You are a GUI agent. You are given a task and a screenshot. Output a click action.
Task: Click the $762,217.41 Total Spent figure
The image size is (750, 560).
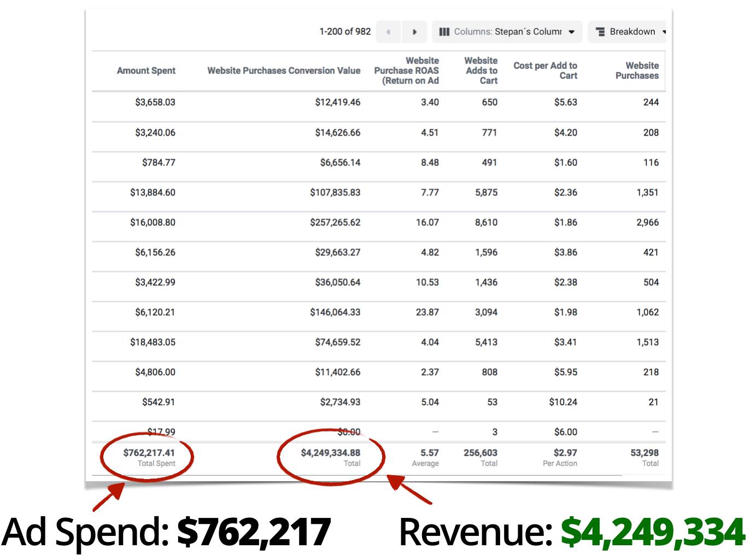tap(149, 453)
